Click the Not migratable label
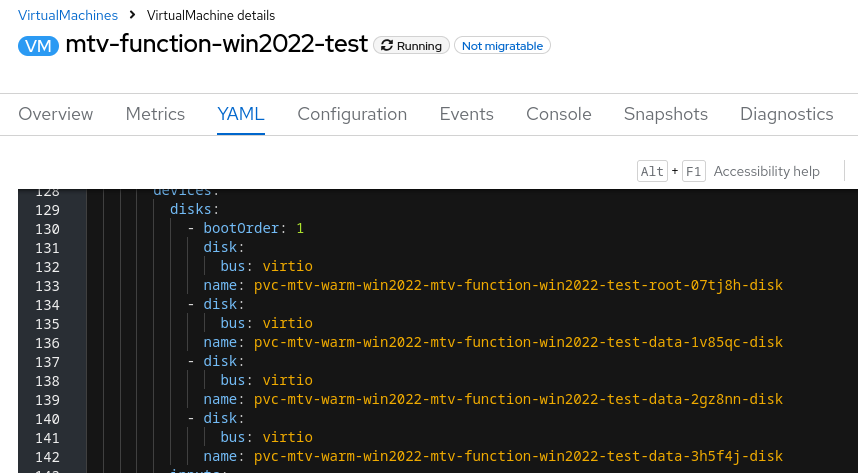 click(x=502, y=46)
